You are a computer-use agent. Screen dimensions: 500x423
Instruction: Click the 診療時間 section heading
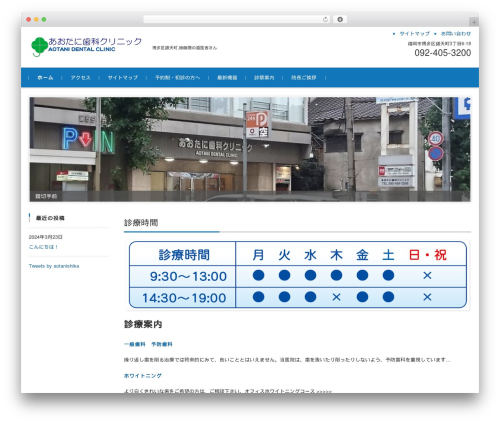(141, 223)
